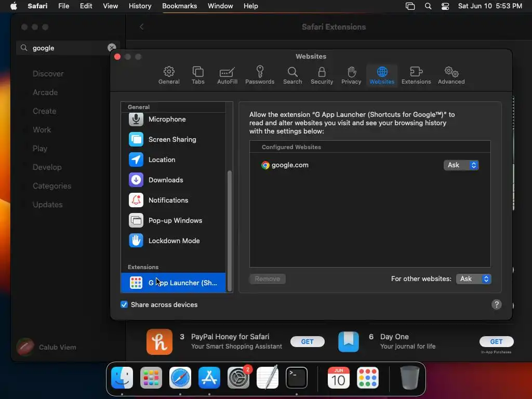
Task: Switch to the Search preferences pane
Action: (x=292, y=75)
